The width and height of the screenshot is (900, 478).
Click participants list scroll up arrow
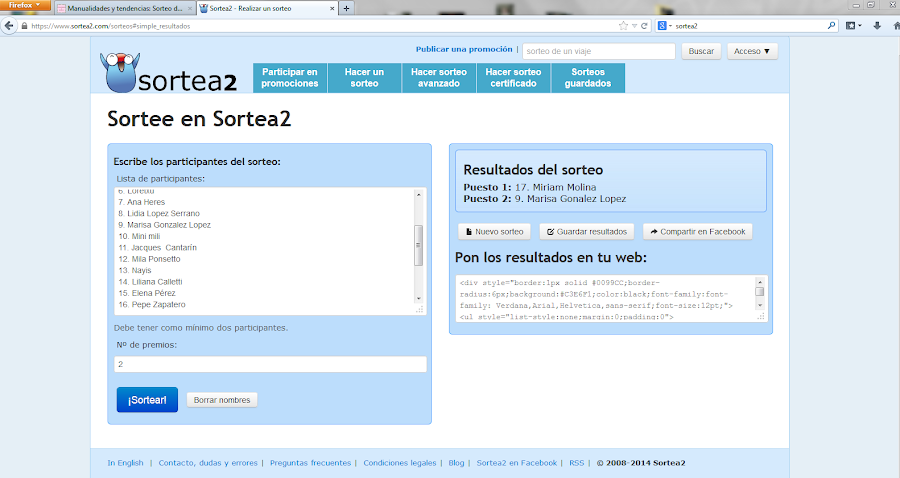(x=418, y=195)
